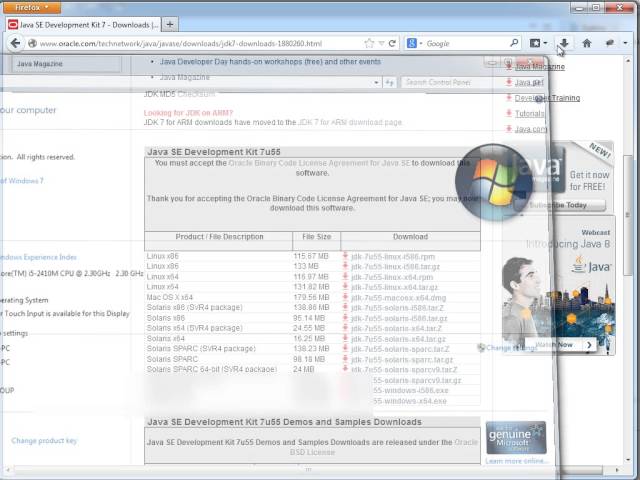This screenshot has width=640, height=480.
Task: Click the oracle.com address bar
Action: (x=196, y=43)
